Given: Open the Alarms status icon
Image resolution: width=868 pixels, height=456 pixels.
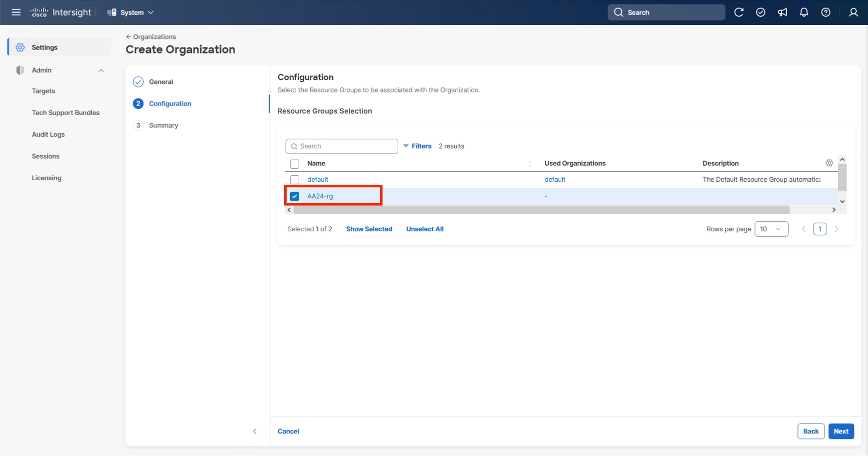Looking at the screenshot, I should [x=761, y=12].
